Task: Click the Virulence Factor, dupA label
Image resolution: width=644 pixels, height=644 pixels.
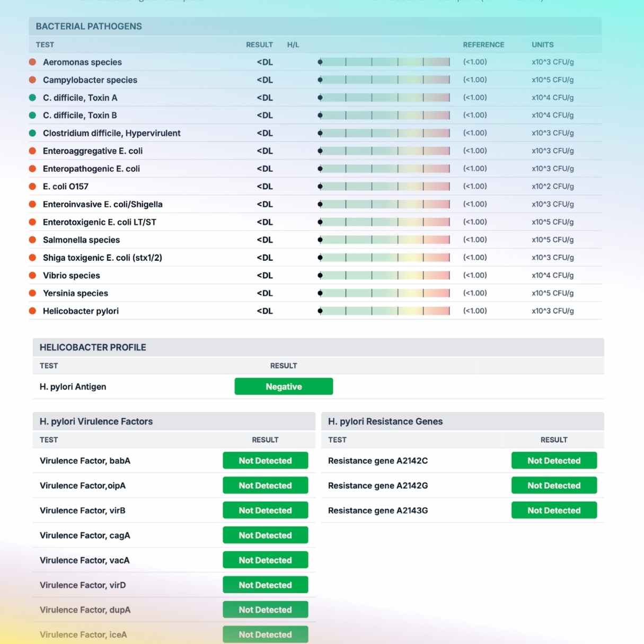Action: click(x=85, y=610)
